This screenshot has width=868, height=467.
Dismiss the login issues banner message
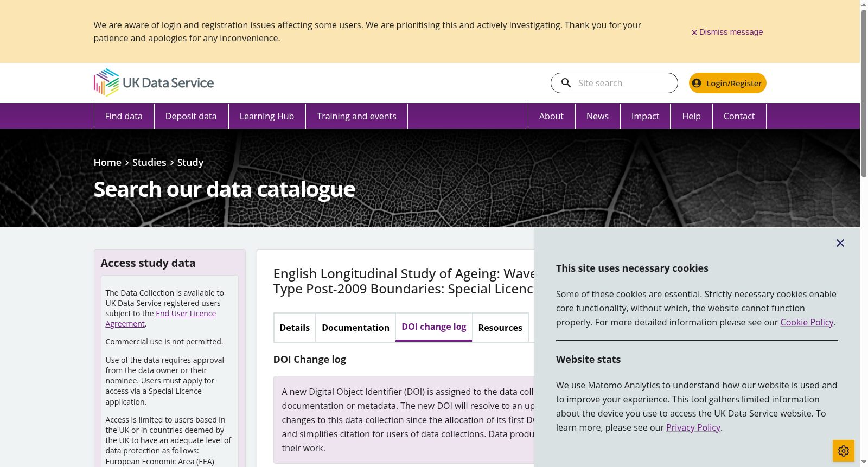point(726,32)
